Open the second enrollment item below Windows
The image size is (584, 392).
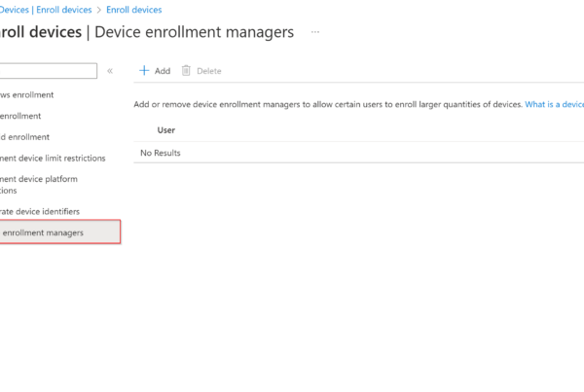click(x=21, y=116)
